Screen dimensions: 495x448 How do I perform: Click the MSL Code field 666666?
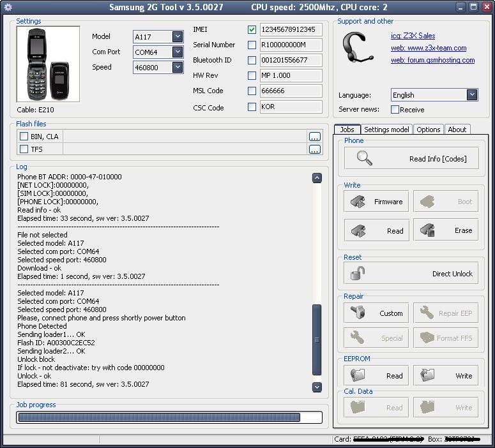[x=291, y=91]
